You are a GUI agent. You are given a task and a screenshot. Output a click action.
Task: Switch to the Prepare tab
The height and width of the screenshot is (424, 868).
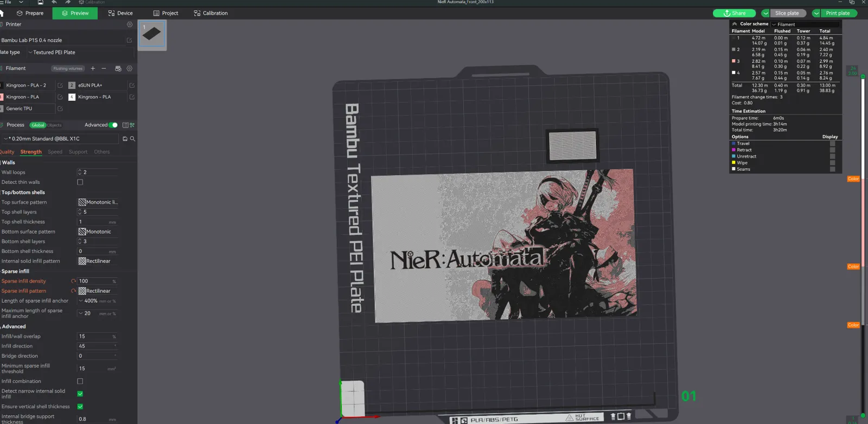point(30,13)
